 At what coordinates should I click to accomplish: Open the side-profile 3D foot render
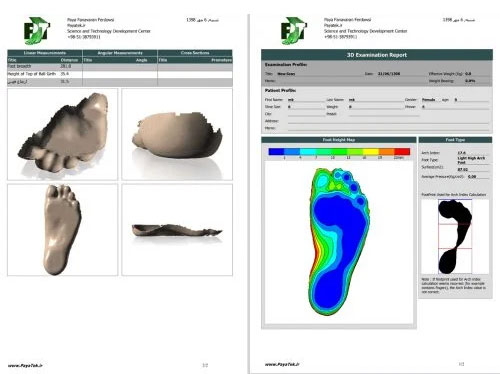[x=177, y=230]
